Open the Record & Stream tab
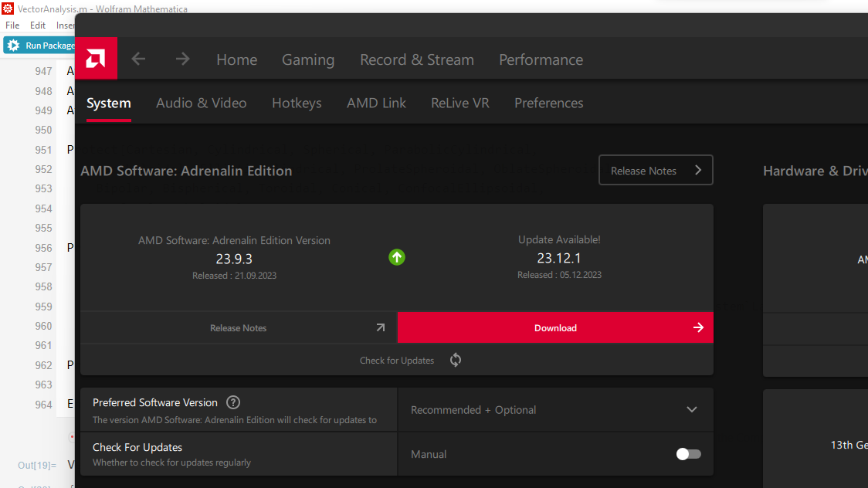868x488 pixels. (417, 59)
